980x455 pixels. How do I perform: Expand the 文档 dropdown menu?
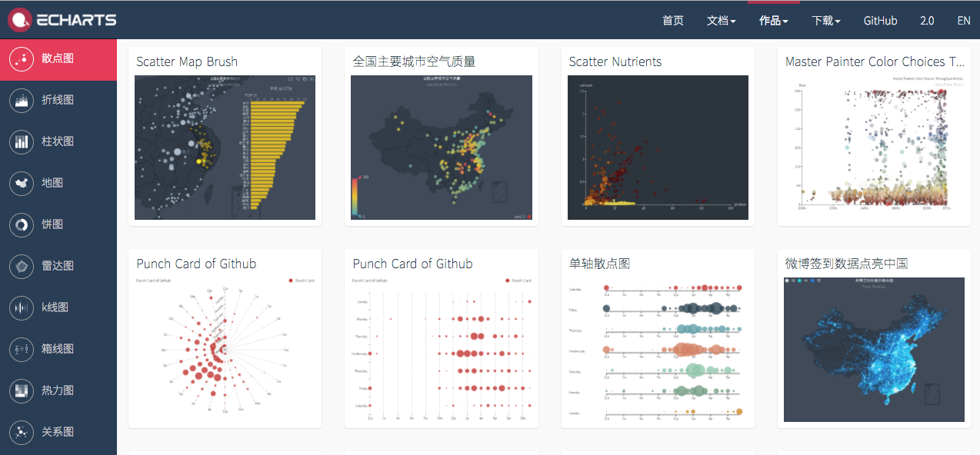[x=721, y=21]
